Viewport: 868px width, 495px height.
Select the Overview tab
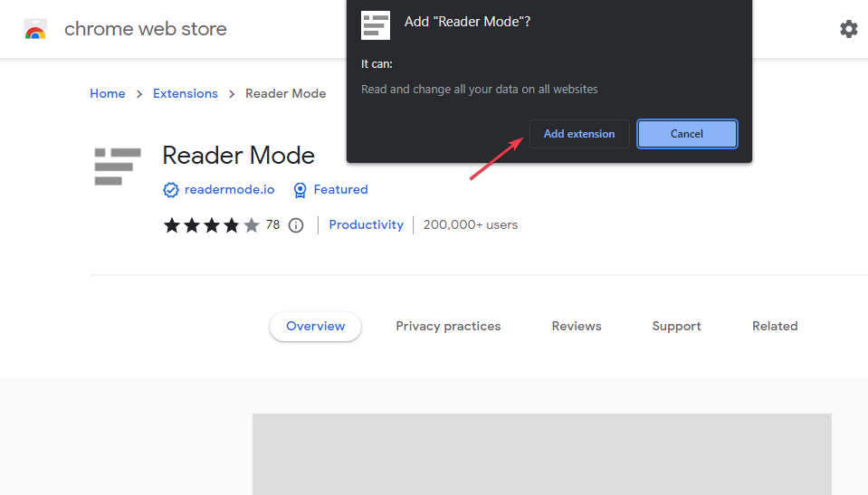[x=316, y=326]
